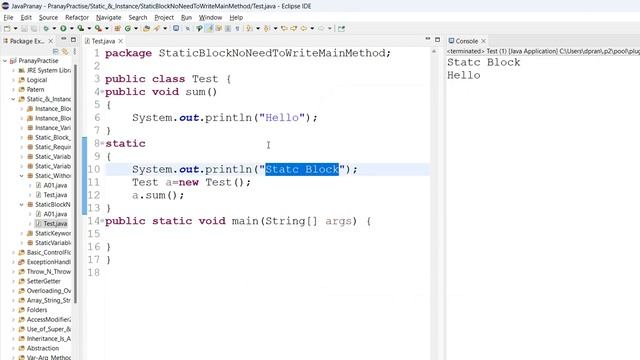Open the Debug dropdown arrow

54,29
